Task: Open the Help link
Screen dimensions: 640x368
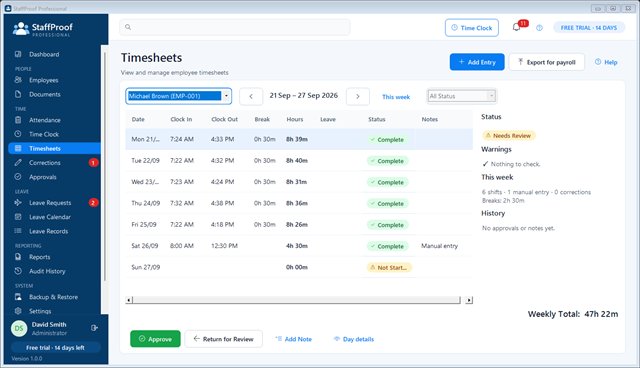Action: tap(606, 62)
